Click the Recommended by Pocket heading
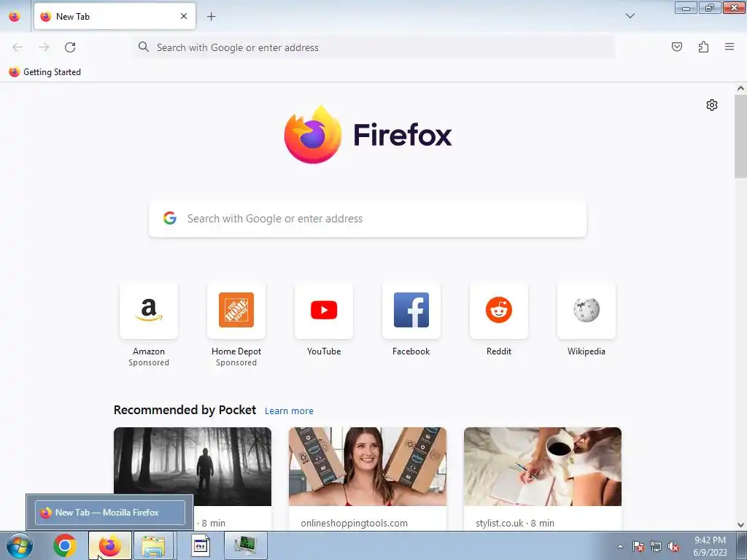Screen dimensions: 747x560 pyautogui.click(x=185, y=410)
